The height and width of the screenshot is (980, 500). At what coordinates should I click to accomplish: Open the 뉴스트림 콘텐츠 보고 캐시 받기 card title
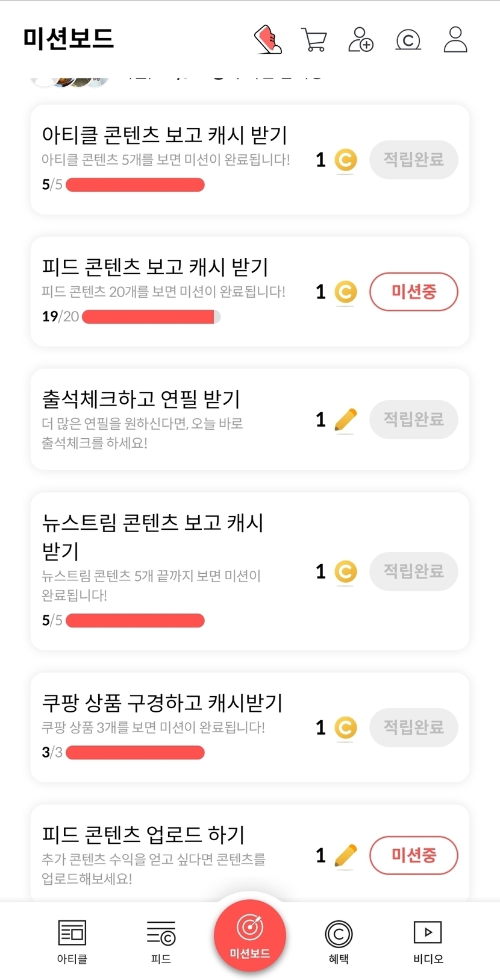coord(152,536)
